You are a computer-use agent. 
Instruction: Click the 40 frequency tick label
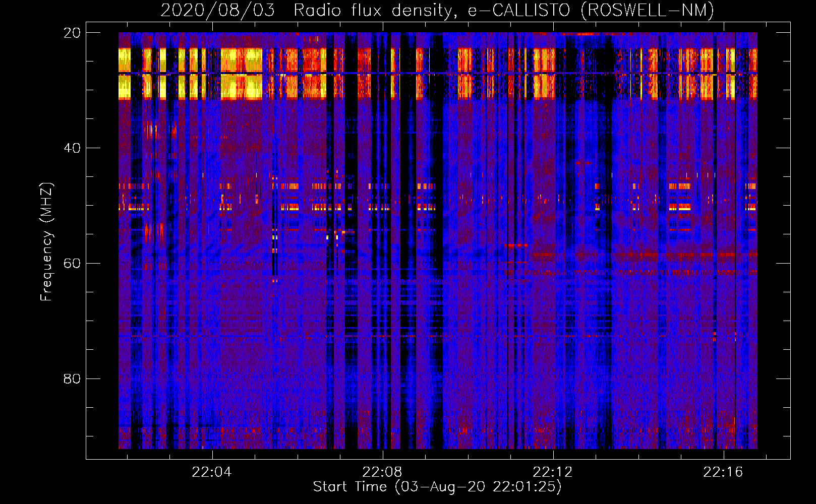72,148
